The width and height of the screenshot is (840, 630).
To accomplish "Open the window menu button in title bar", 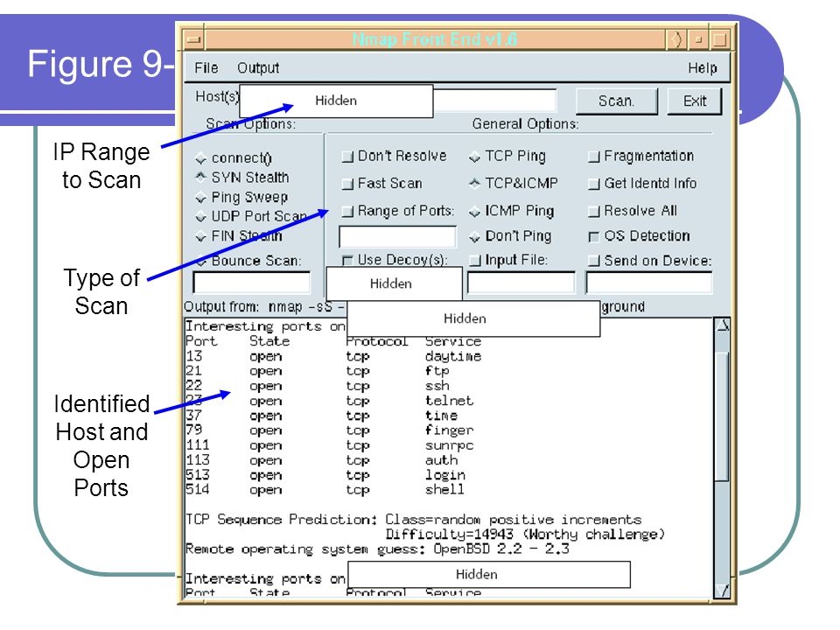I will [194, 39].
